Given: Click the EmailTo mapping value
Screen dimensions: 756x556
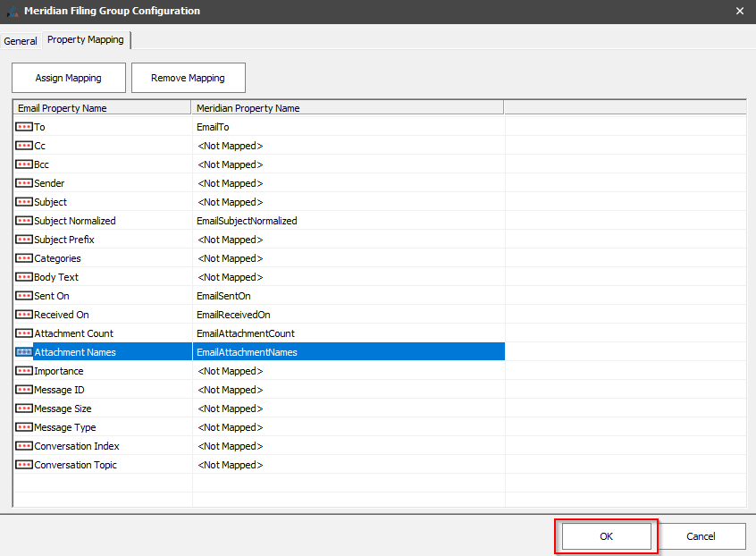Looking at the screenshot, I should pos(213,127).
